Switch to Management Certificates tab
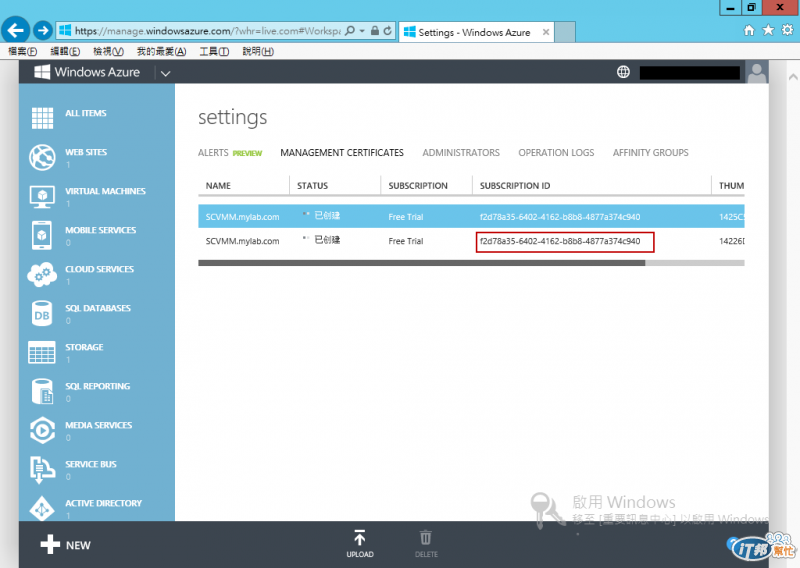The image size is (800, 568). [x=341, y=153]
